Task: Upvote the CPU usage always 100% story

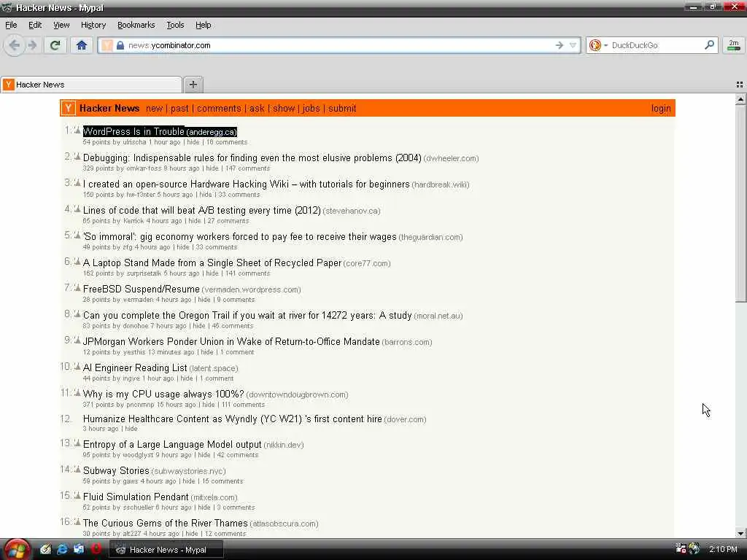Action: [77, 392]
